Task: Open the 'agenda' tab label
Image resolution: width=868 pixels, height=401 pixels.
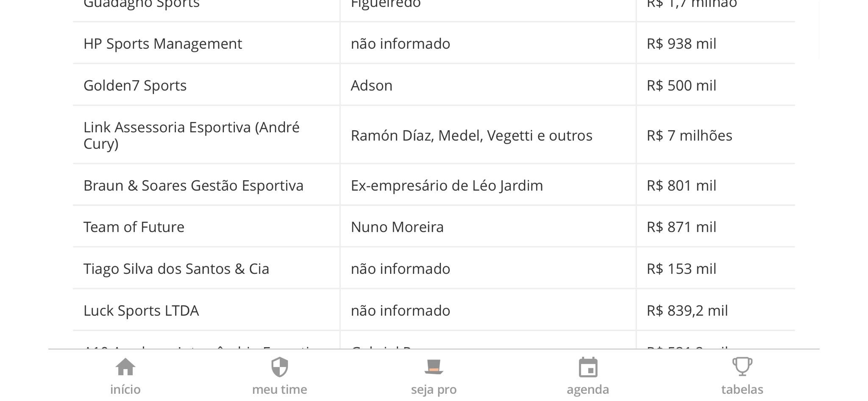Action: click(x=588, y=390)
